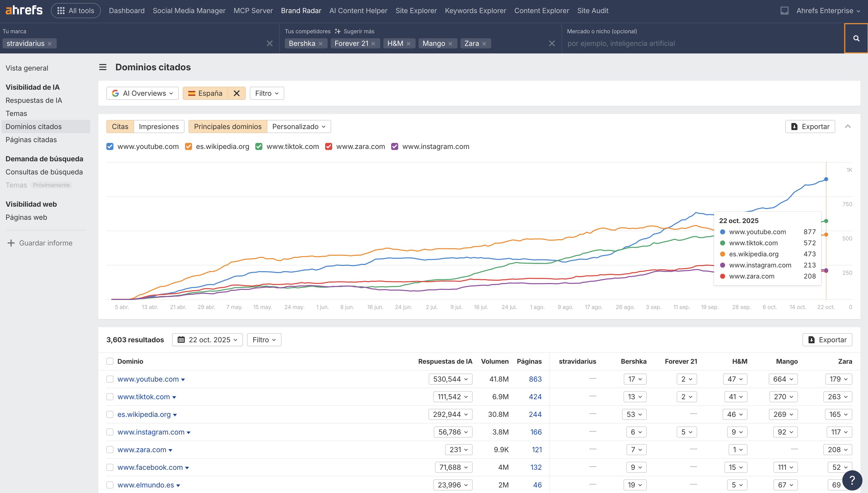Open the 22 oct. 2025 date picker

coord(207,340)
